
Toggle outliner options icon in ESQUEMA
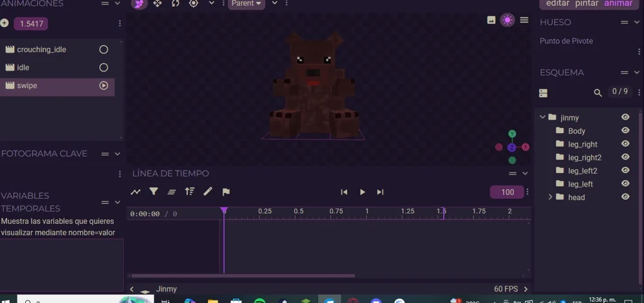[x=543, y=93]
